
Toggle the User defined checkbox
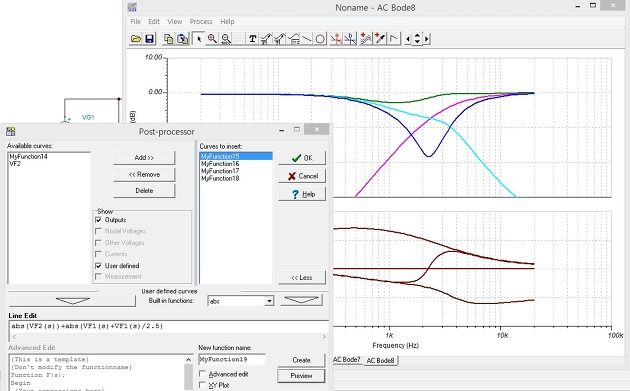pyautogui.click(x=98, y=266)
